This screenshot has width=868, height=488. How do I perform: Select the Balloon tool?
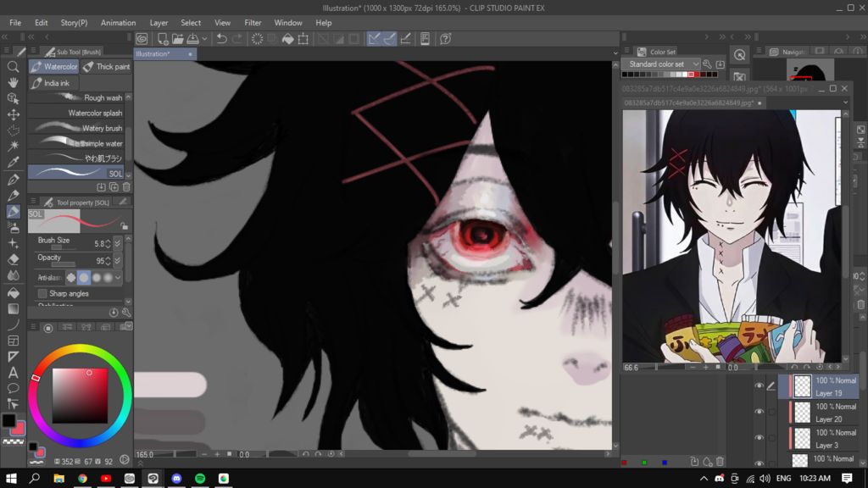click(13, 388)
